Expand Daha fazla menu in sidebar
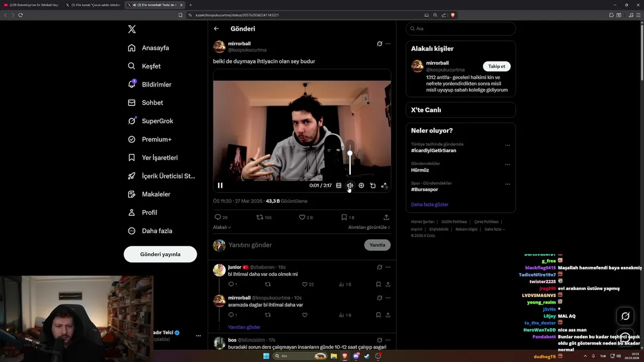This screenshot has width=644, height=362. tap(150, 231)
